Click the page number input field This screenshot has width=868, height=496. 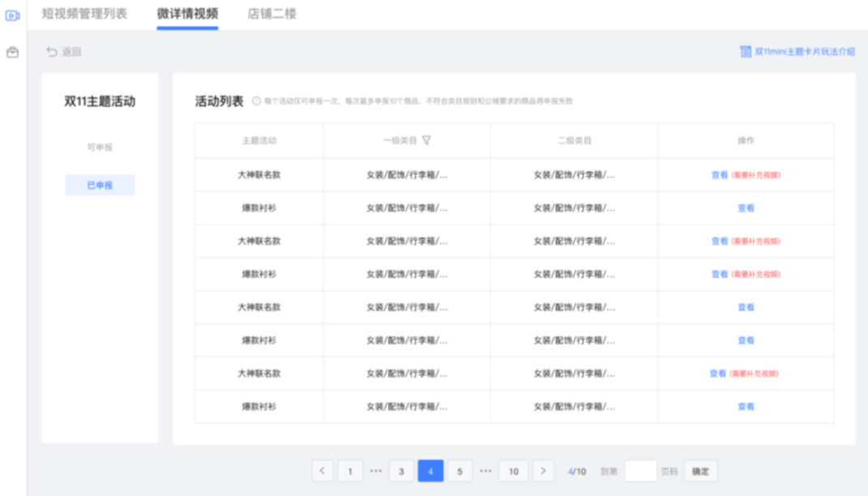point(640,471)
